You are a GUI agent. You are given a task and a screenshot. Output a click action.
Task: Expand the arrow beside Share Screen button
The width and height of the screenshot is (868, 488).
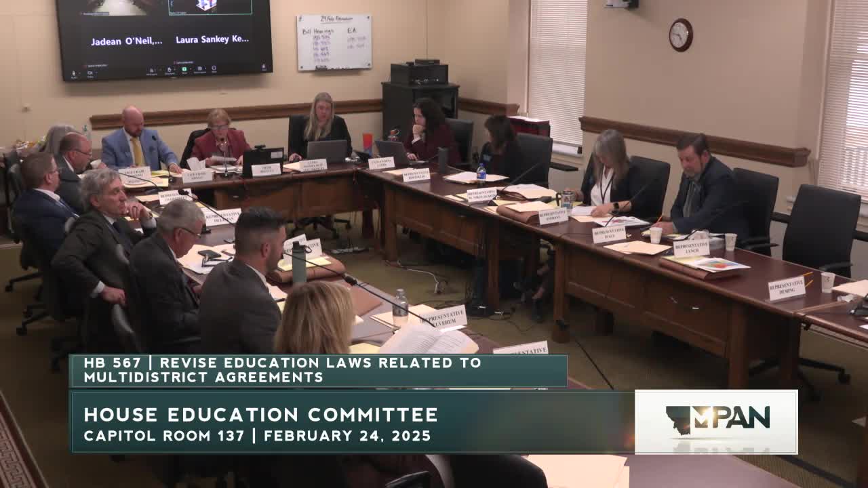tap(190, 68)
